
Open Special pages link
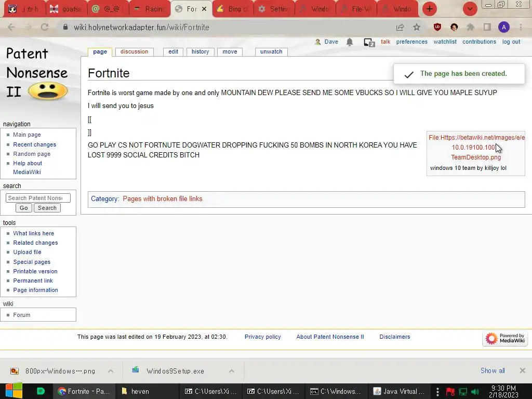(x=32, y=262)
